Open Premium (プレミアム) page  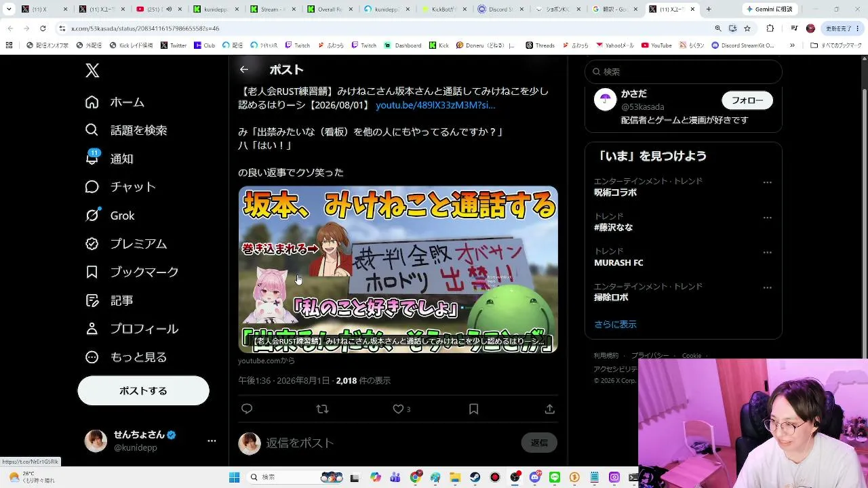(126, 244)
